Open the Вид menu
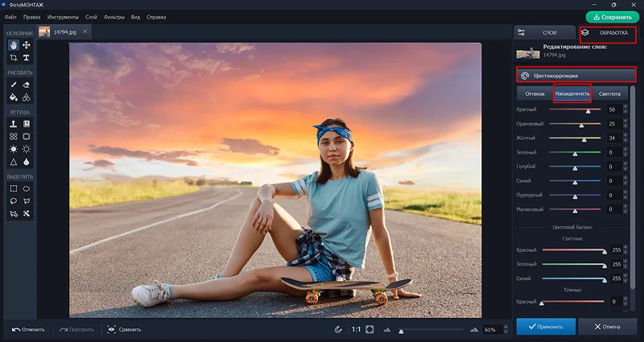Screen dimensions: 644x342 pos(135,17)
